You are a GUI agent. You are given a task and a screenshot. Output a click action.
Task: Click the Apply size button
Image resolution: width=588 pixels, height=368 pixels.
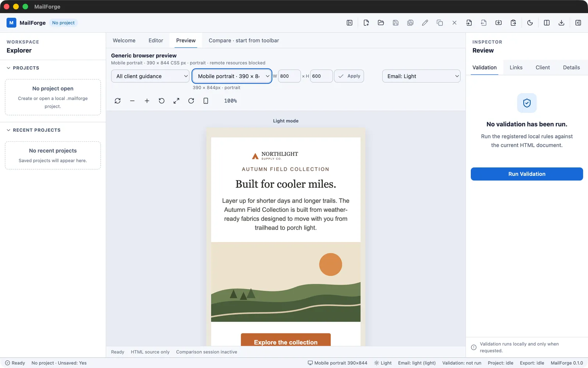coord(349,76)
